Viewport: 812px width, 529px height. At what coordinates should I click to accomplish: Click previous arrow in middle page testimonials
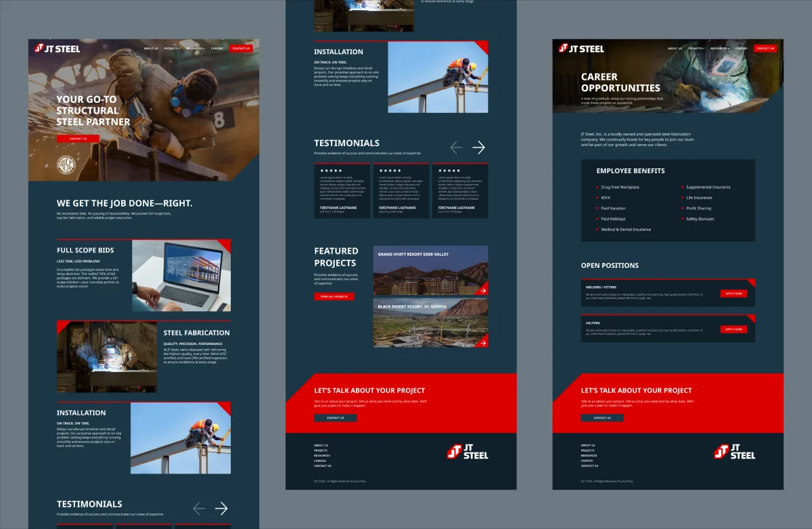457,147
